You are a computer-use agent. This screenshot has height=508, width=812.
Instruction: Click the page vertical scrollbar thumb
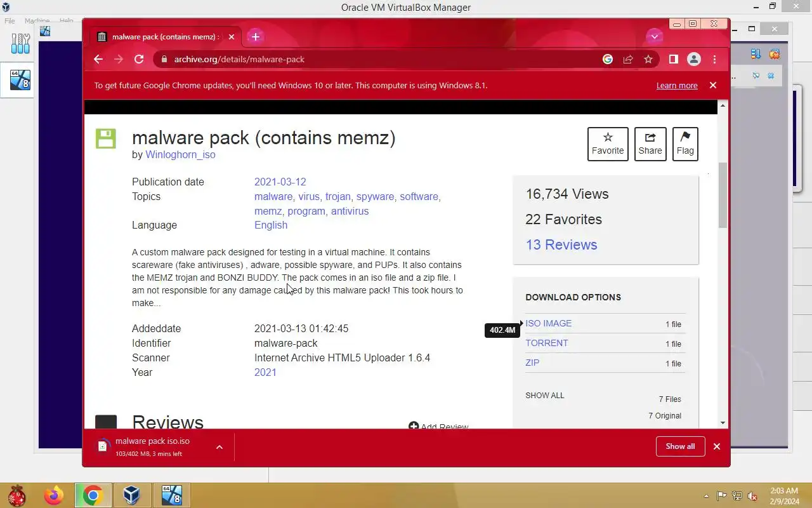[x=723, y=196]
